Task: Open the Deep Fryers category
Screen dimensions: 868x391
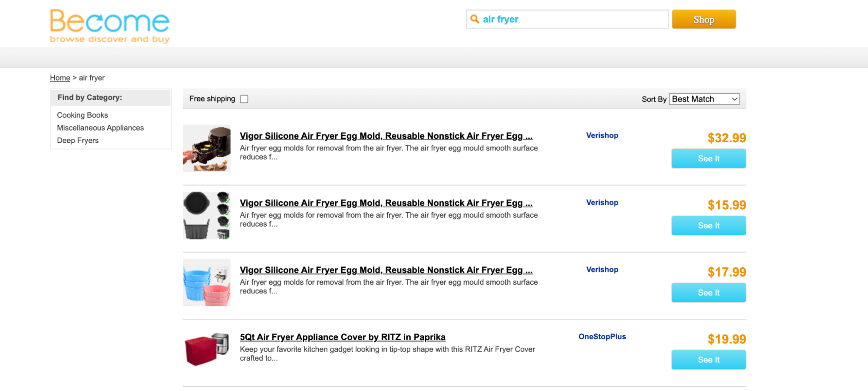Action: pos(78,140)
